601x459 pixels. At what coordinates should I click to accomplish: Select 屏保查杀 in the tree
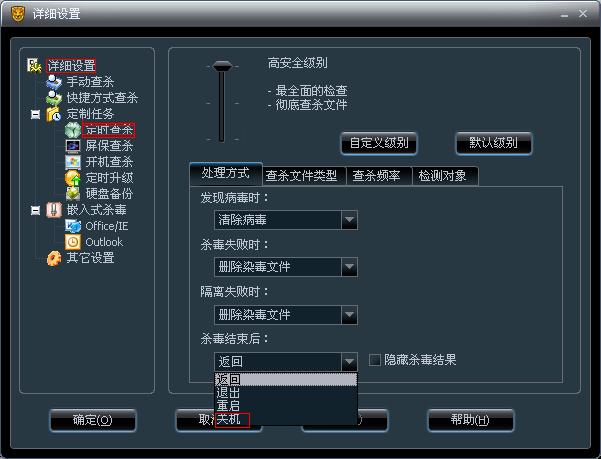[109, 146]
